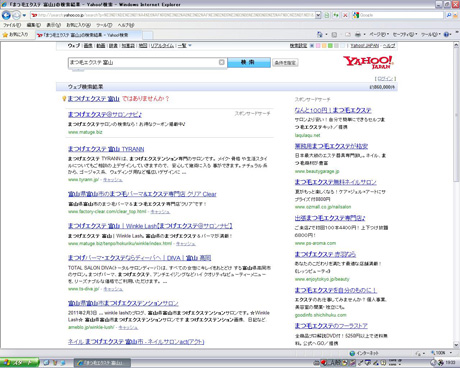Click the Print icon in command bar
The height and width of the screenshot is (368, 460).
358,34
